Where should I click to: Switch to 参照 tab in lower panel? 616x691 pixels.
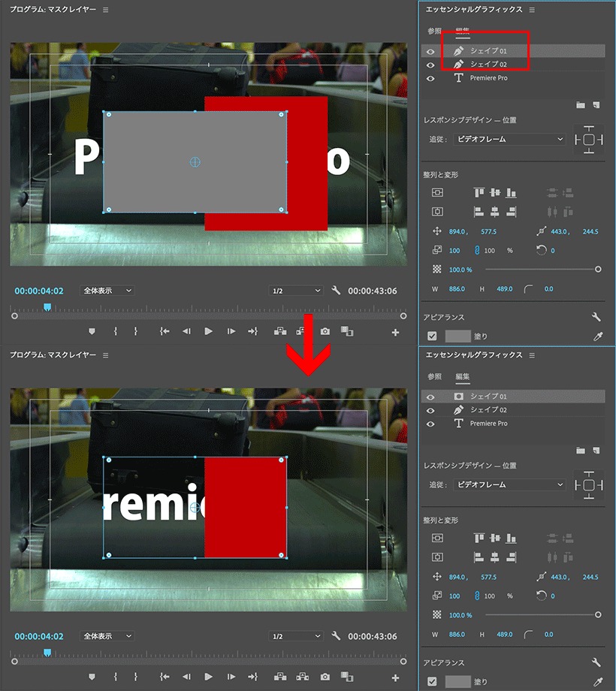pos(434,376)
